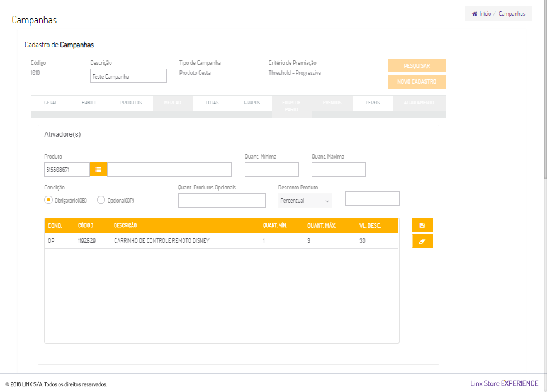Open the Produtos tab
This screenshot has width=547, height=392.
click(x=131, y=103)
